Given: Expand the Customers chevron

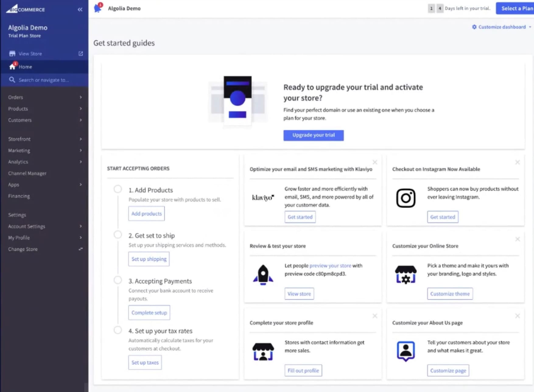Looking at the screenshot, I should (x=81, y=120).
